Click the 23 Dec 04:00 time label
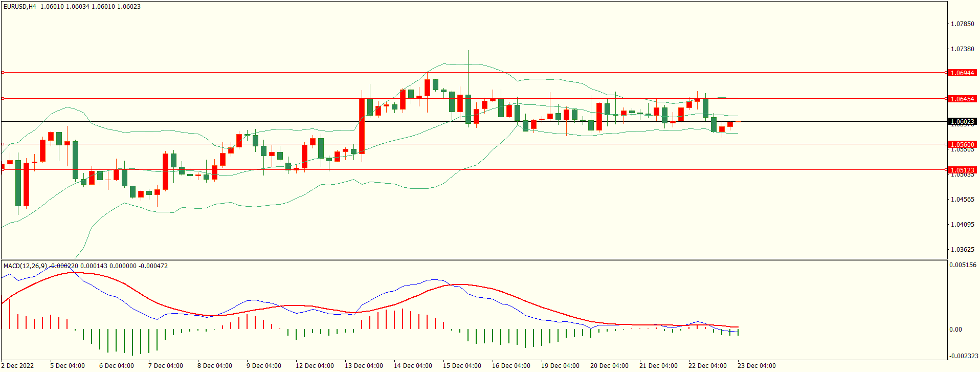 (x=756, y=366)
